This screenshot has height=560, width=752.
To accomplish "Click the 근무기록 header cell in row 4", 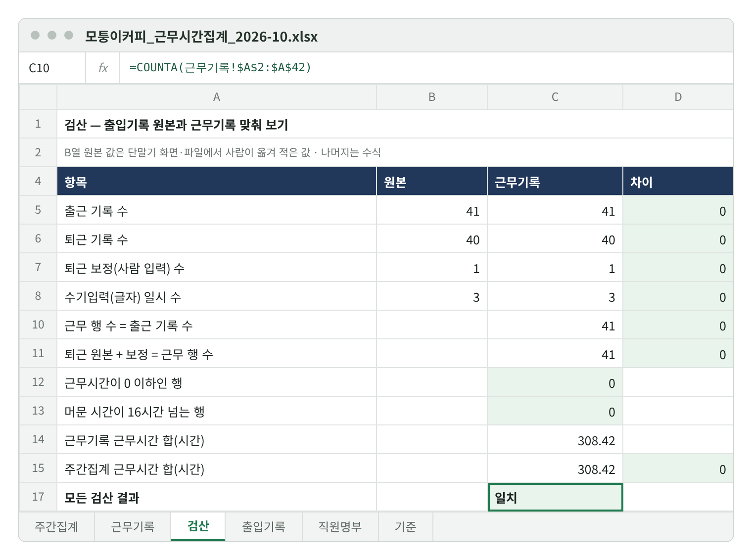I will click(555, 182).
